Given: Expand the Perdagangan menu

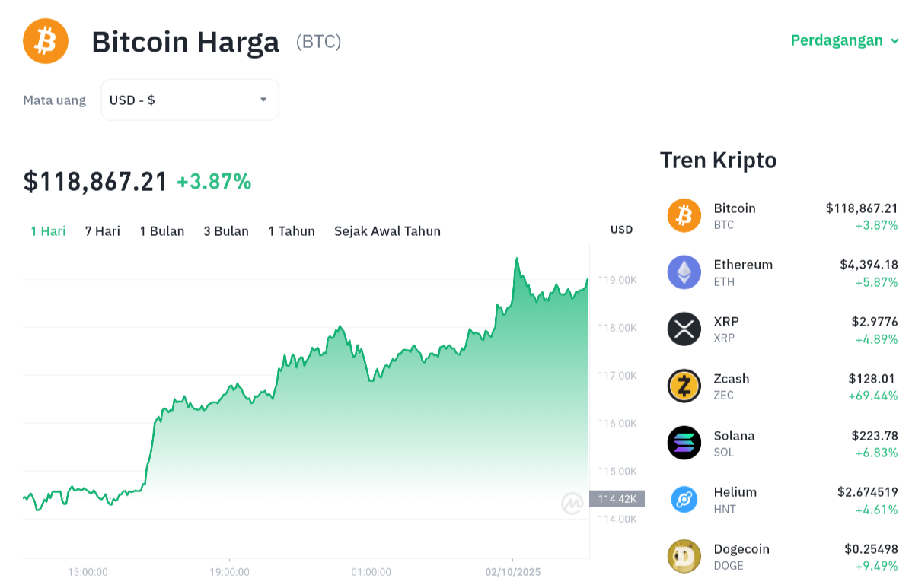Looking at the screenshot, I should (837, 40).
